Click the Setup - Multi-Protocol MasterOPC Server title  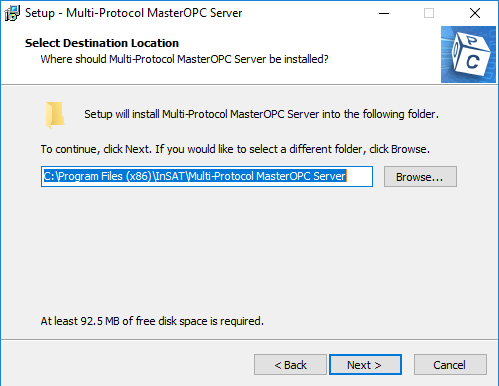tap(133, 13)
